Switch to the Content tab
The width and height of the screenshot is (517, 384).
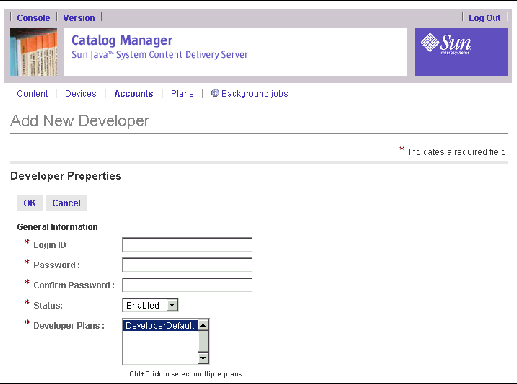coord(32,94)
